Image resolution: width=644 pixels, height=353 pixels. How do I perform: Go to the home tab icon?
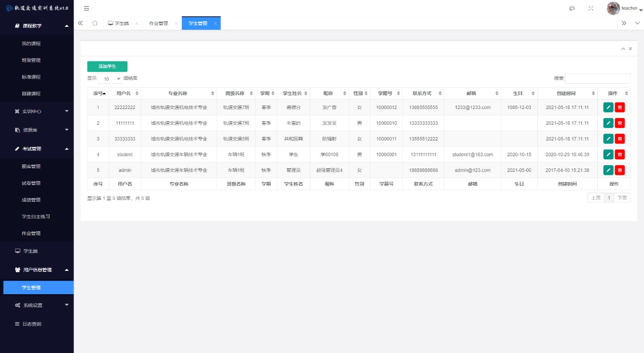click(x=95, y=23)
